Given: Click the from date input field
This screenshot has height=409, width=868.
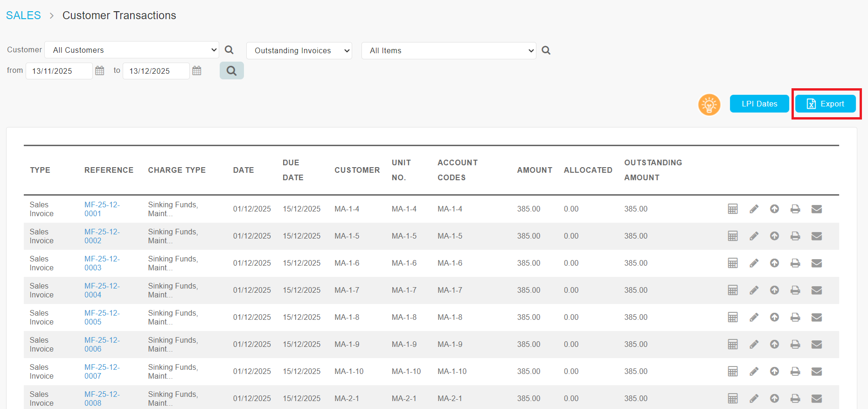Looking at the screenshot, I should pyautogui.click(x=59, y=71).
